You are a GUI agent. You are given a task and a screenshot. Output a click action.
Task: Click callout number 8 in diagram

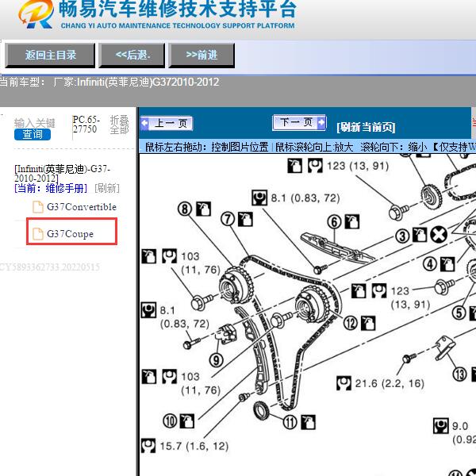tap(185, 209)
